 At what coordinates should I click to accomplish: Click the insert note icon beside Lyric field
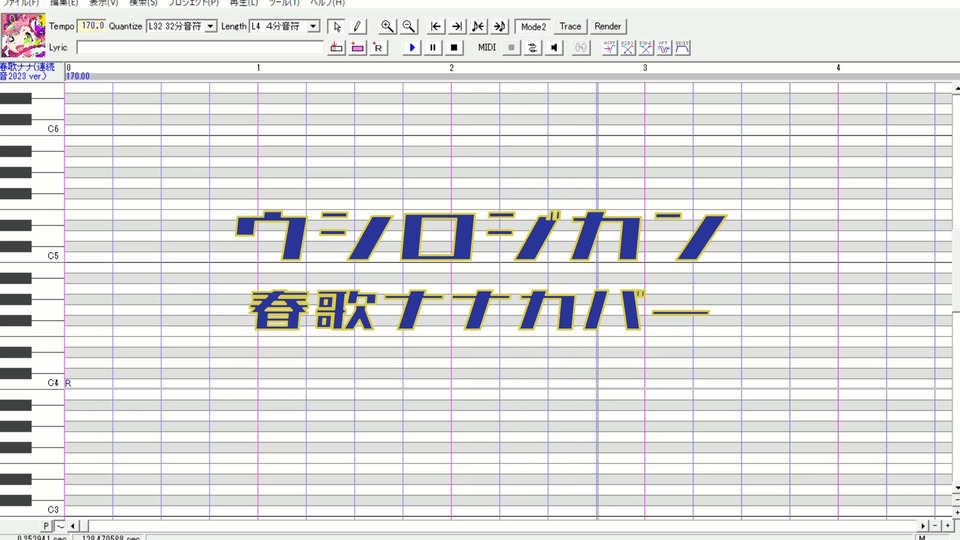[x=336, y=47]
